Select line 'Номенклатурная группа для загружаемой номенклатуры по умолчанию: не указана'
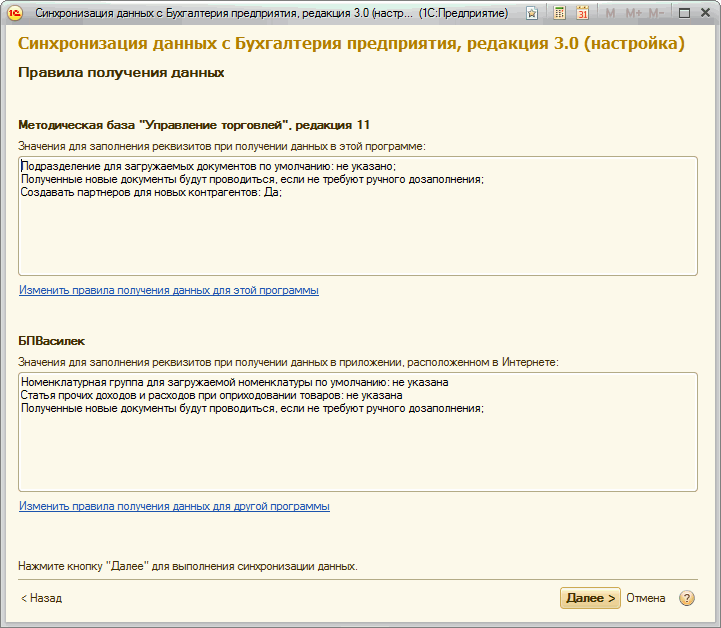Screen dimensions: 721x628 tap(235, 382)
